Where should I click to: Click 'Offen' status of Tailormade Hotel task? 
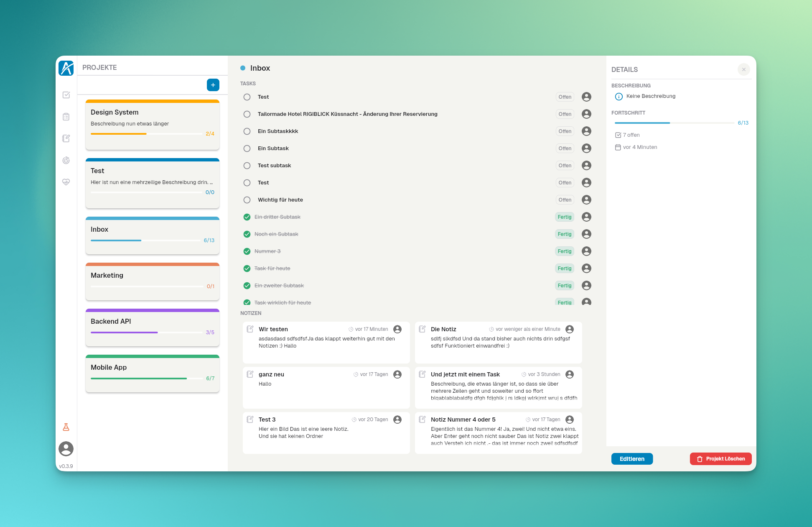tap(565, 114)
